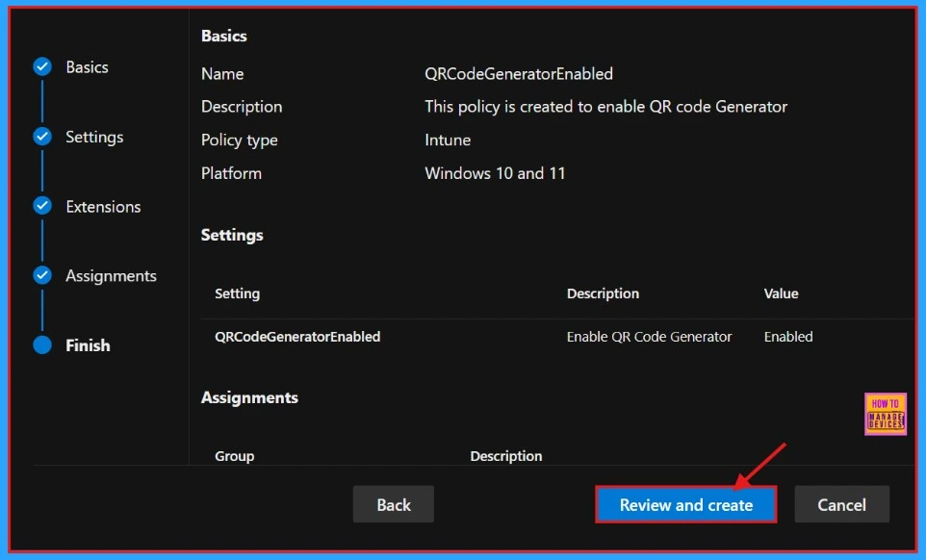
Task: Go to the Basics wizard step
Action: click(x=87, y=67)
